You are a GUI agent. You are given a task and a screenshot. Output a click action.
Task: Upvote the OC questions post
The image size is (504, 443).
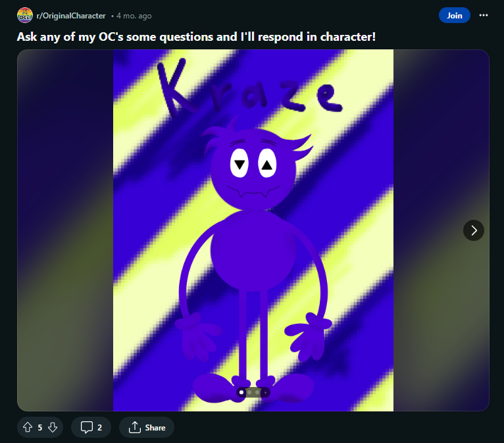pos(28,427)
